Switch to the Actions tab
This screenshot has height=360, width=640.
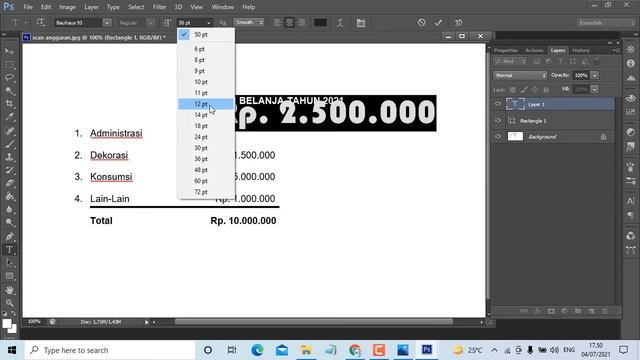(x=534, y=50)
